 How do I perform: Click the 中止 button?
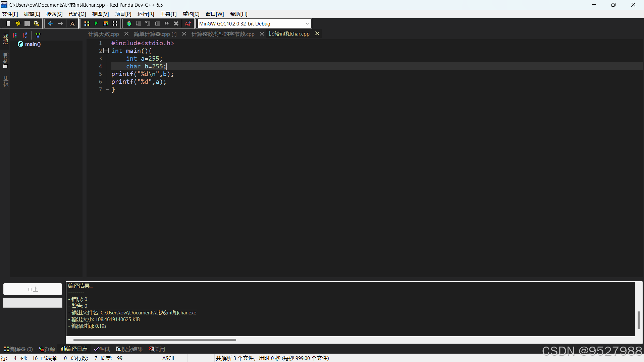[33, 289]
